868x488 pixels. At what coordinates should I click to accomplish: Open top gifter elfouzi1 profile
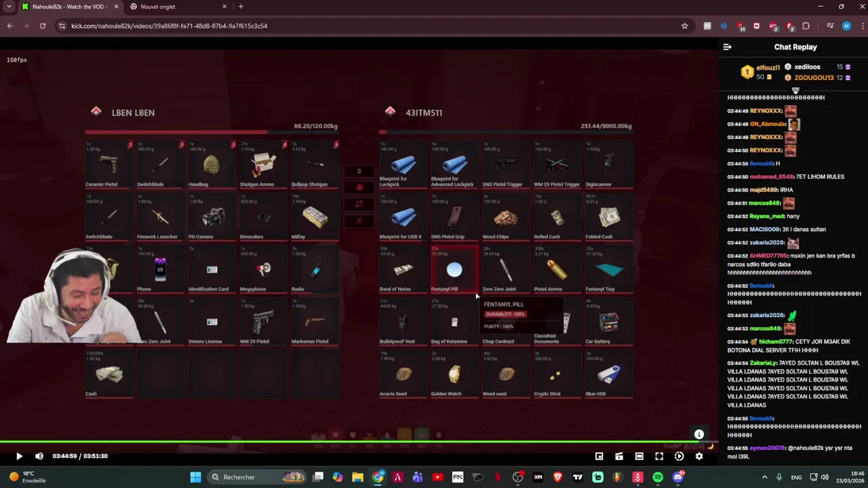coord(768,68)
